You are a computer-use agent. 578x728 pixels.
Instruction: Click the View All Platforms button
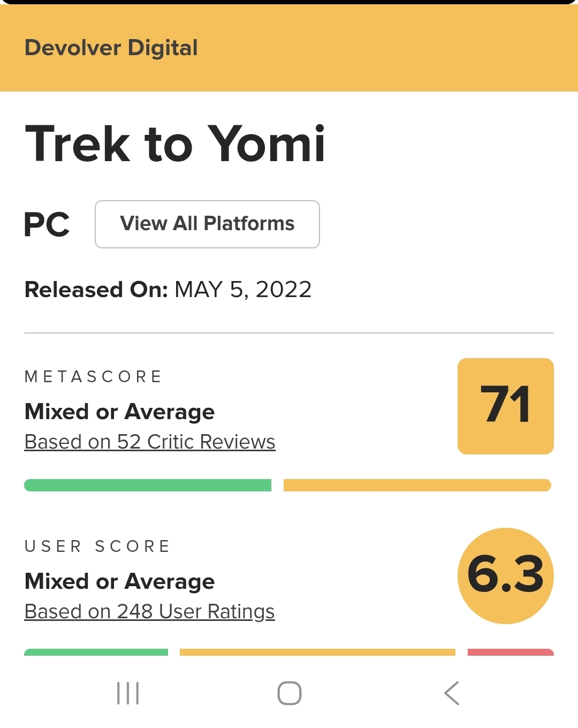point(207,224)
